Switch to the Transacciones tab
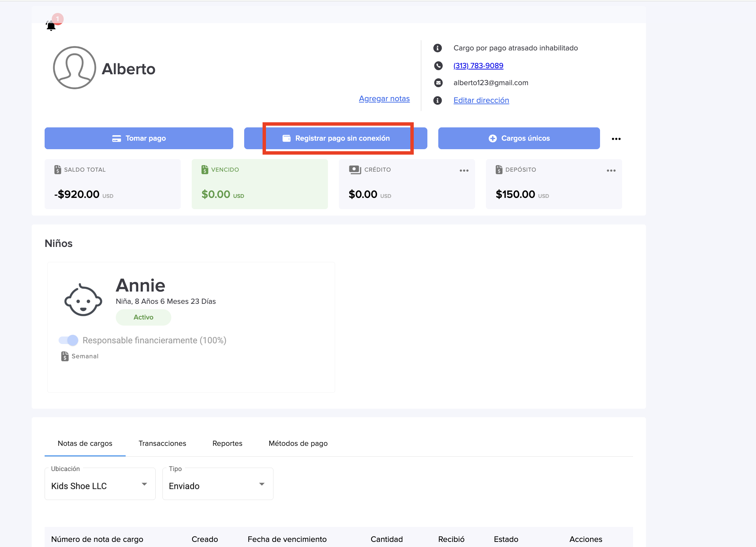The height and width of the screenshot is (547, 756). pos(162,443)
